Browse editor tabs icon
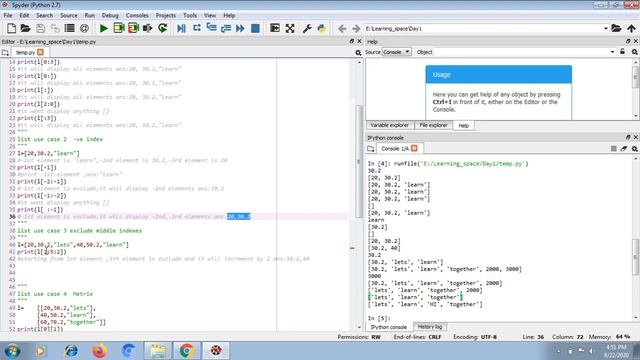The width and height of the screenshot is (640, 360). [x=5, y=53]
